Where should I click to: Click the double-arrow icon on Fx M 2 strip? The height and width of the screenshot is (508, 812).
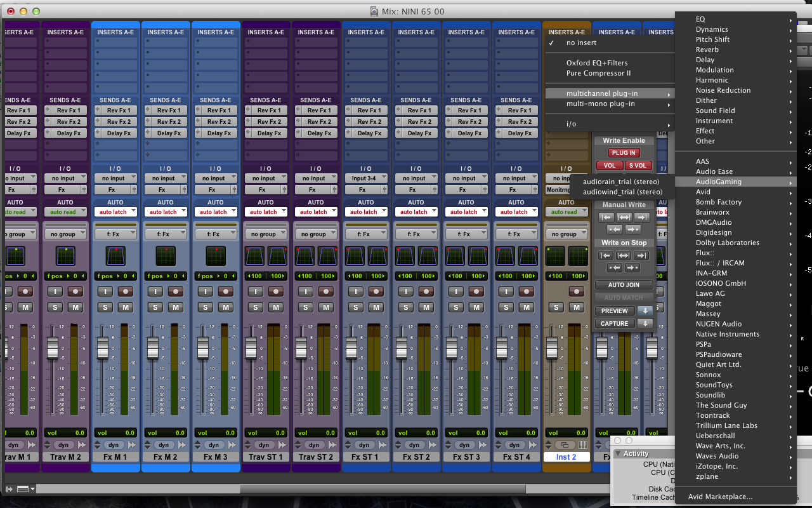(x=181, y=445)
